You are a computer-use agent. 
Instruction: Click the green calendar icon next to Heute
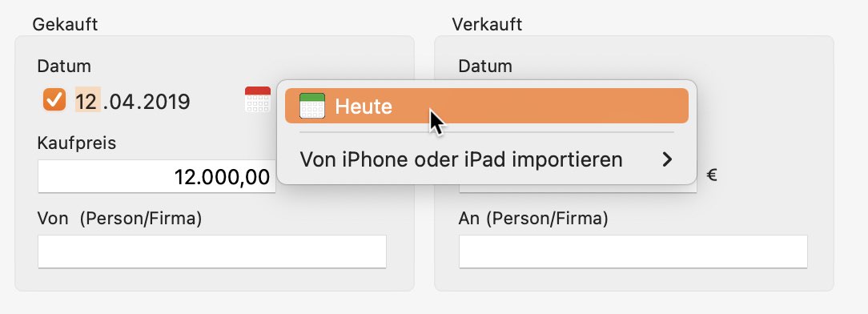[x=311, y=106]
